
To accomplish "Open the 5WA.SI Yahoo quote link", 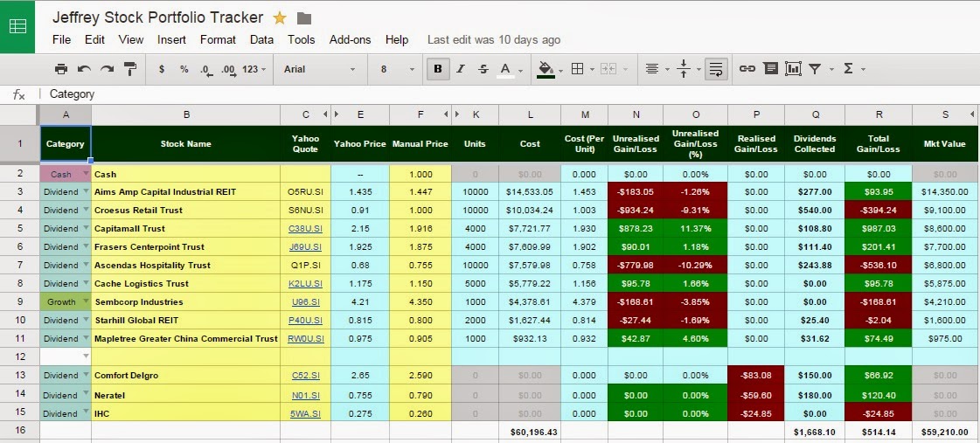I will (x=305, y=413).
